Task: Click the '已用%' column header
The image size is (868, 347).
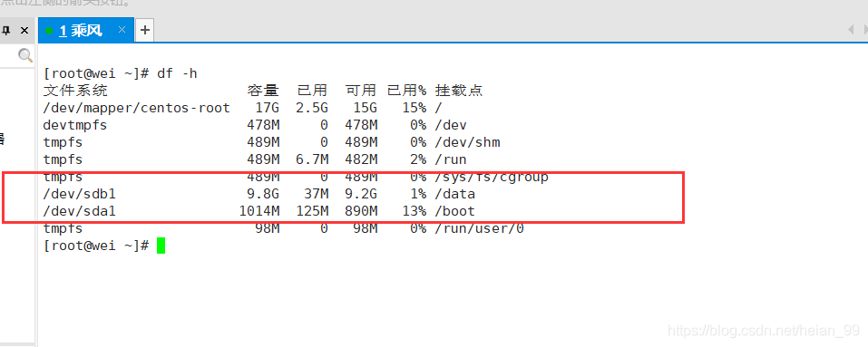Action: click(x=406, y=90)
